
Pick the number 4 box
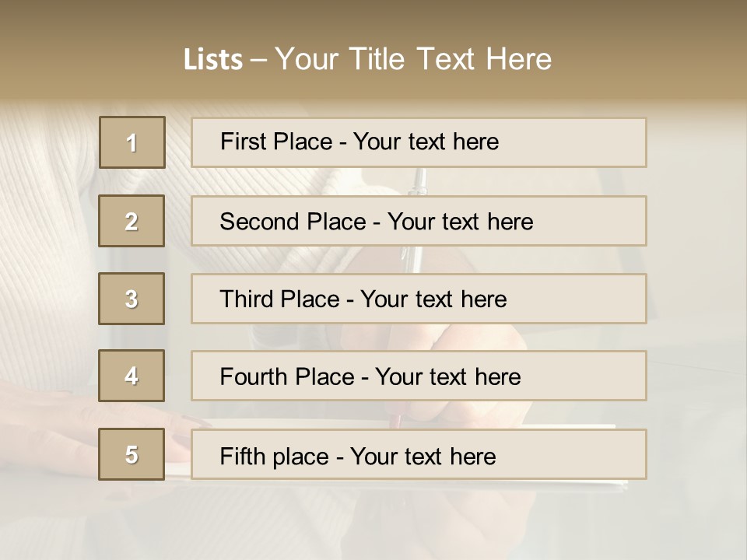(x=132, y=376)
